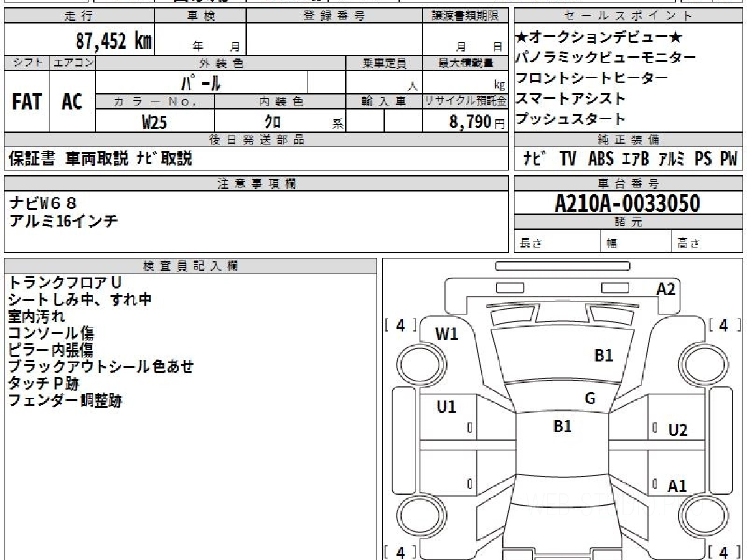Click rear-left tire rating [ 4 ]
The height and width of the screenshot is (560, 747).
pyautogui.click(x=401, y=552)
